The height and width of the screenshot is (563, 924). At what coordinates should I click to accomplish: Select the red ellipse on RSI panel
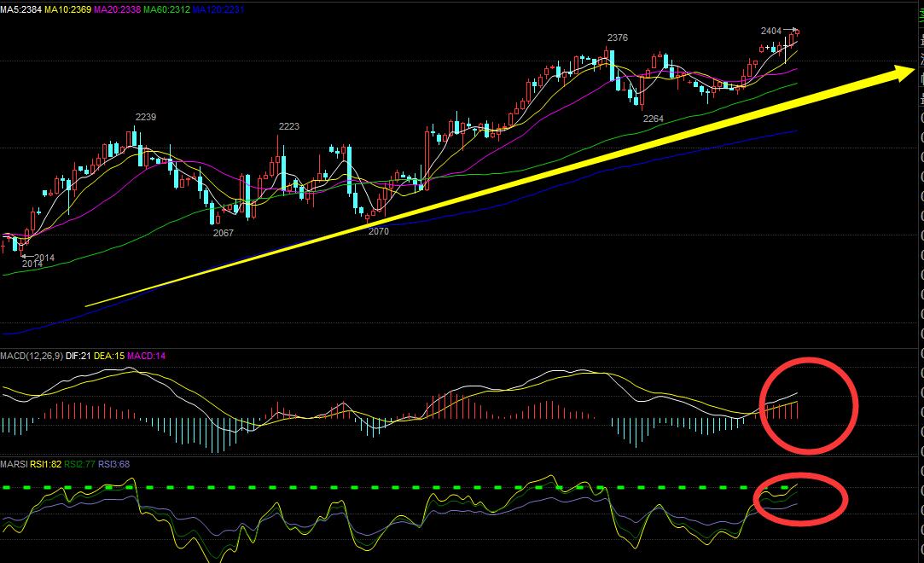click(800, 496)
